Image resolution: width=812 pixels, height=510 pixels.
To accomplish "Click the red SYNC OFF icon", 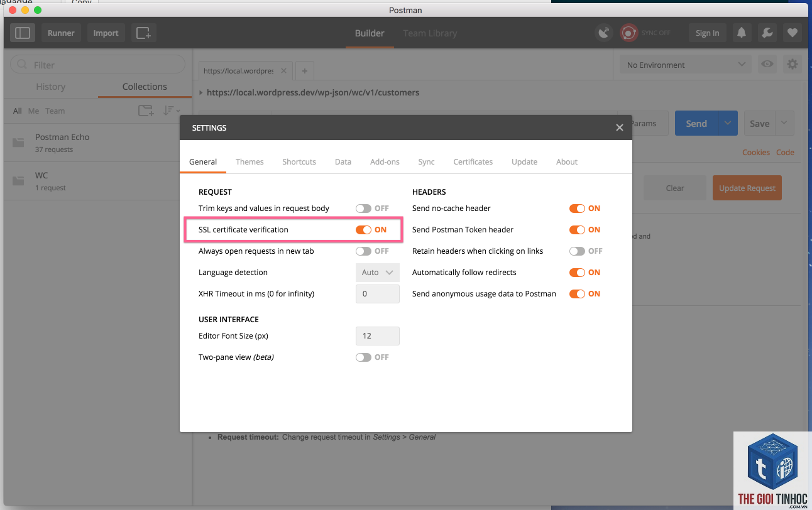I will point(628,33).
